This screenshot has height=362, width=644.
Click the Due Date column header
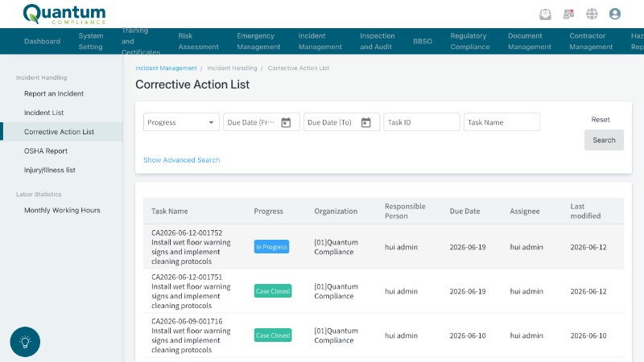coord(464,211)
